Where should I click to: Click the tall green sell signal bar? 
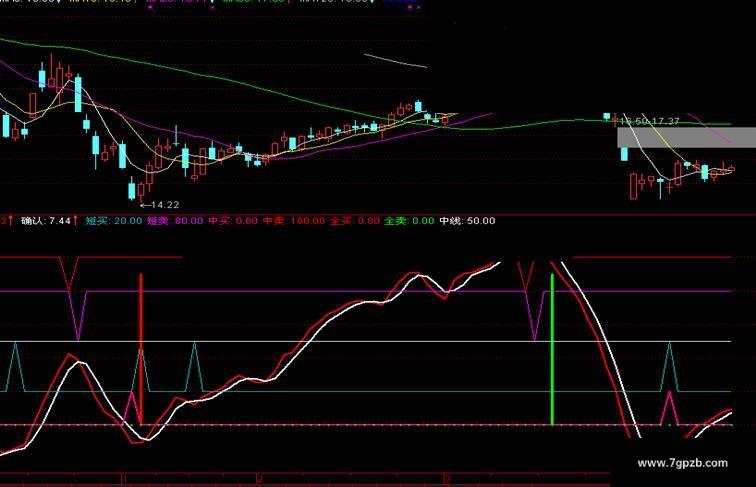[x=552, y=349]
